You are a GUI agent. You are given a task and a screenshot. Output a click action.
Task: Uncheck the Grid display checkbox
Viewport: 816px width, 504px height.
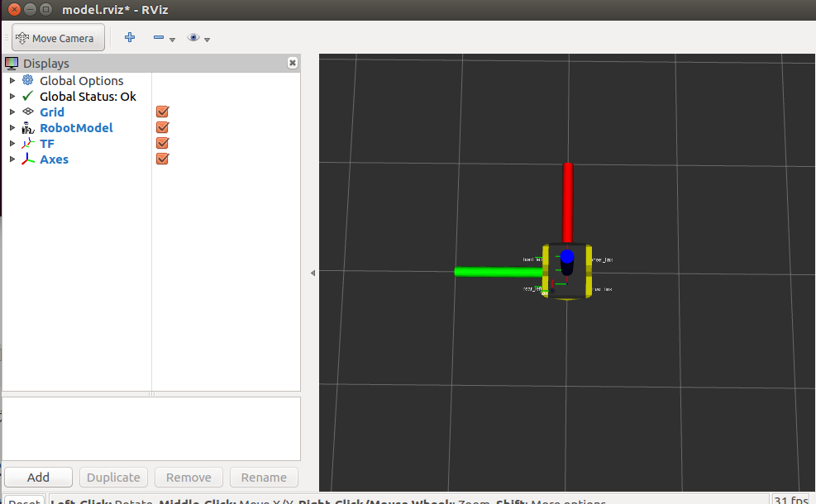(x=162, y=112)
